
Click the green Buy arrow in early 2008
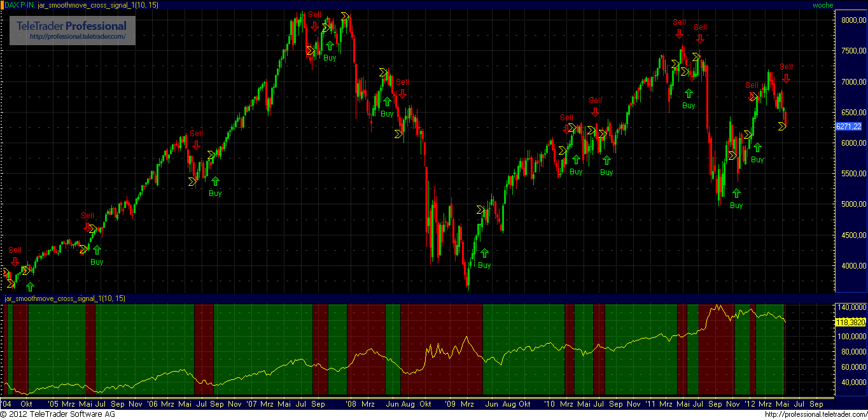point(387,102)
